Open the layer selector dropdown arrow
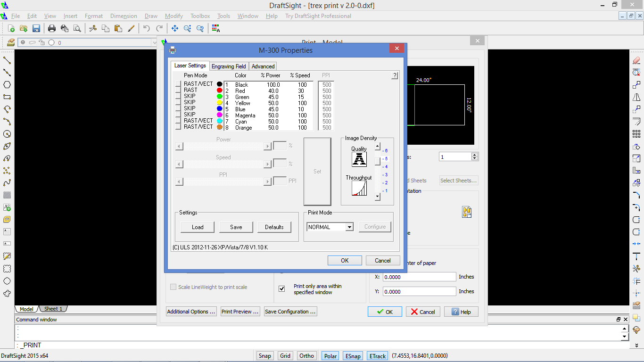Screen dimensions: 644x362 154,42
